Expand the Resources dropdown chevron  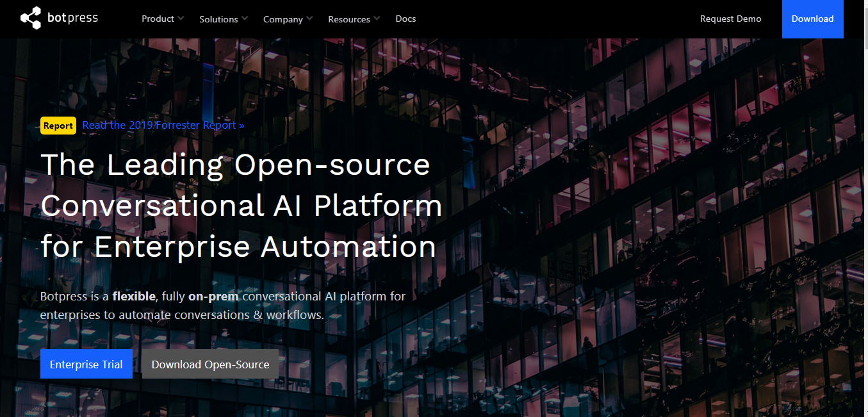pos(377,17)
